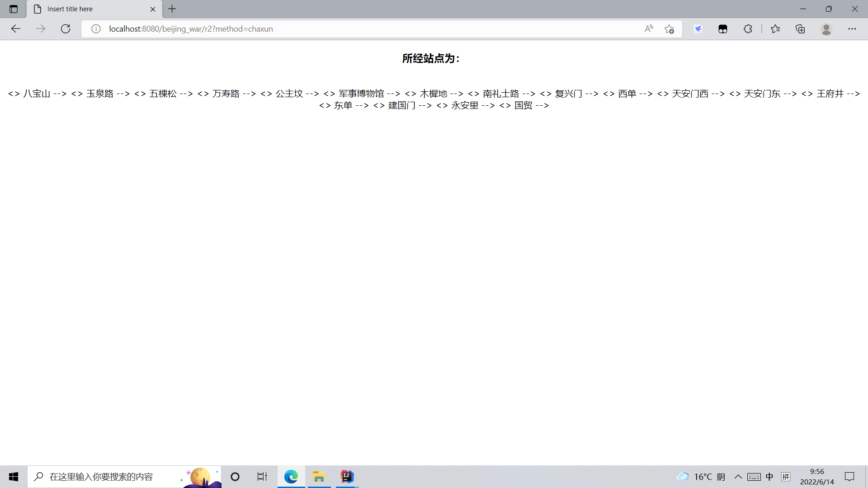The height and width of the screenshot is (488, 868).
Task: Click the user profile avatar
Action: click(x=826, y=29)
